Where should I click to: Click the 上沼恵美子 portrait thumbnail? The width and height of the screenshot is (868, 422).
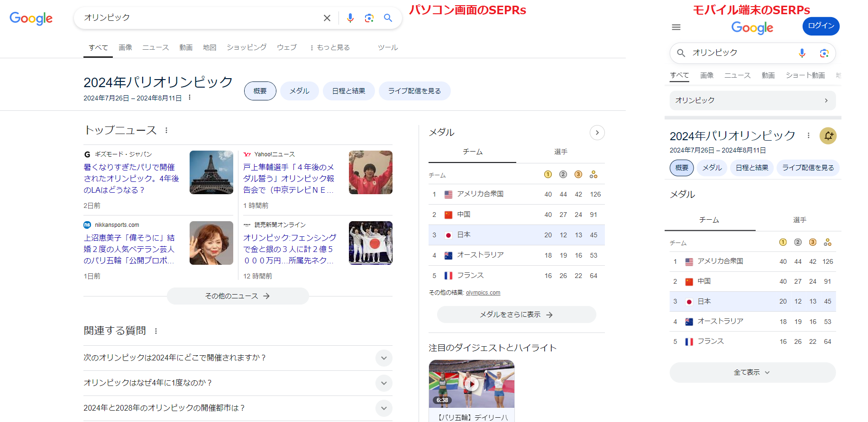[211, 243]
